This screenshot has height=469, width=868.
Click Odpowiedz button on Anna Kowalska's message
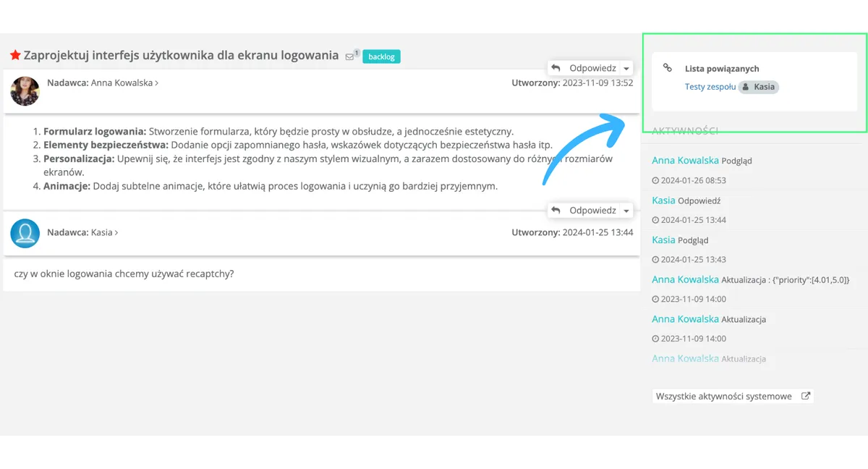coord(584,68)
